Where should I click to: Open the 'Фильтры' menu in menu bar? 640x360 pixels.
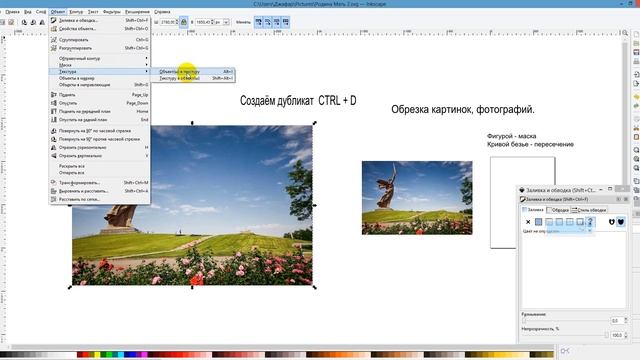click(x=111, y=12)
